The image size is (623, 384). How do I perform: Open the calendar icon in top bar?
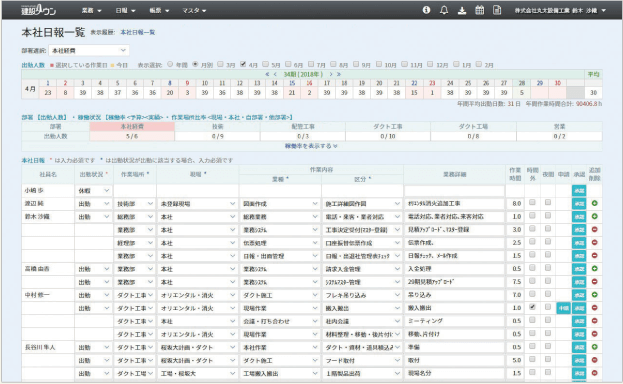[480, 10]
